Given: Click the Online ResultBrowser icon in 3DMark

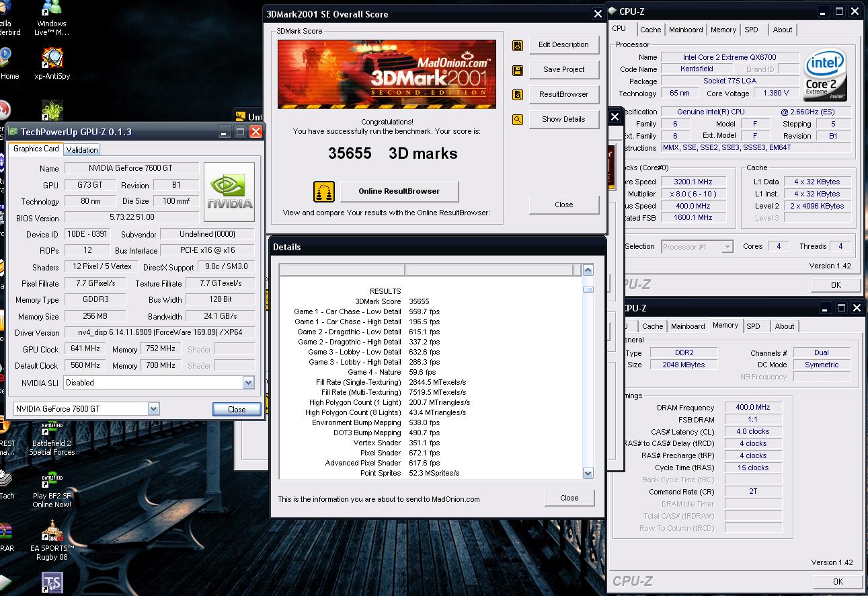Looking at the screenshot, I should (x=324, y=192).
